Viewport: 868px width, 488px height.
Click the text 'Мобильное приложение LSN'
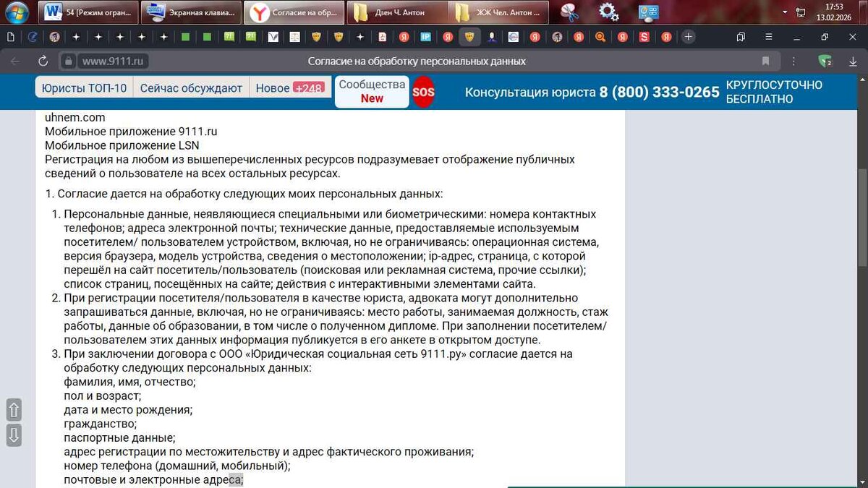point(122,145)
